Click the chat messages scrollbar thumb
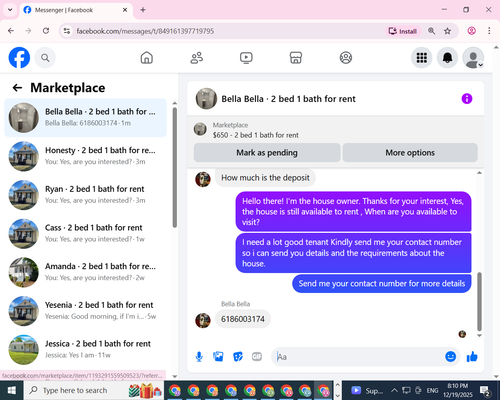 (479, 302)
